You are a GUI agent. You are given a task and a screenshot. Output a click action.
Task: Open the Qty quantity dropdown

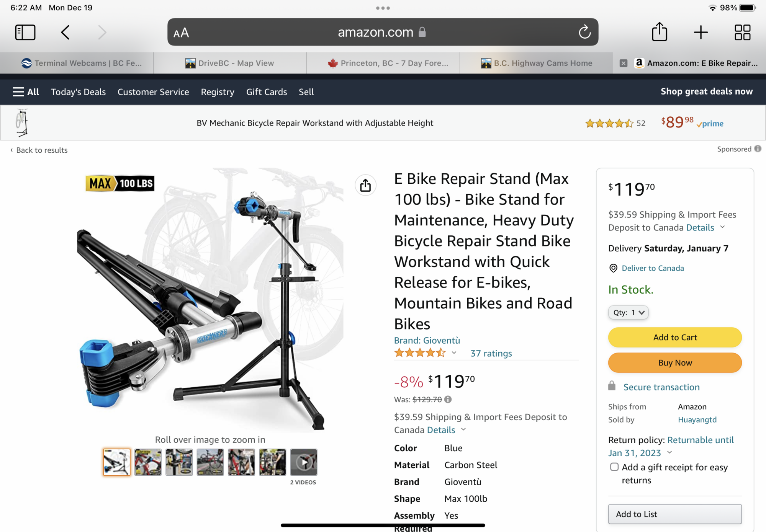[628, 312]
